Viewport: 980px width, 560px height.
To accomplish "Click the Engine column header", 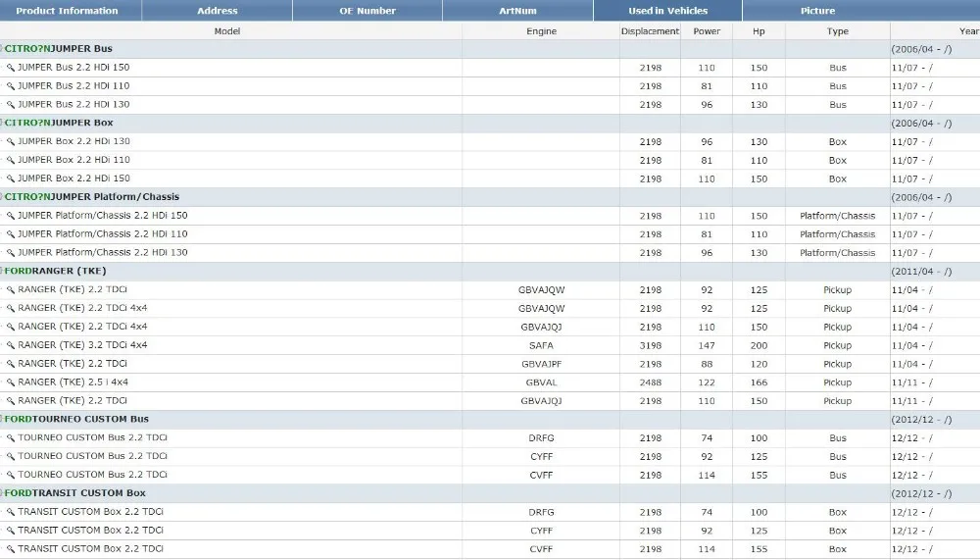I will 541,31.
